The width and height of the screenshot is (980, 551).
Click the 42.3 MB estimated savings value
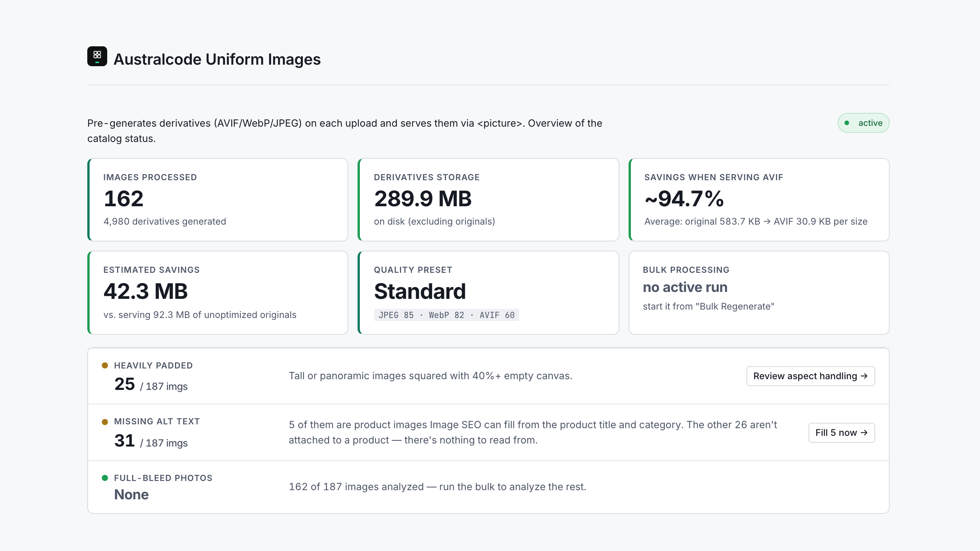pyautogui.click(x=145, y=291)
